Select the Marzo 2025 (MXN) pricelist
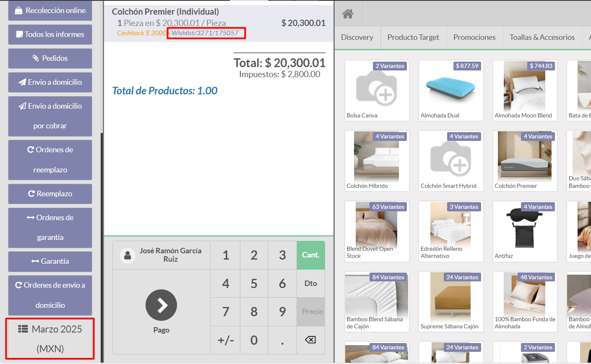The width and height of the screenshot is (591, 364). (50, 339)
